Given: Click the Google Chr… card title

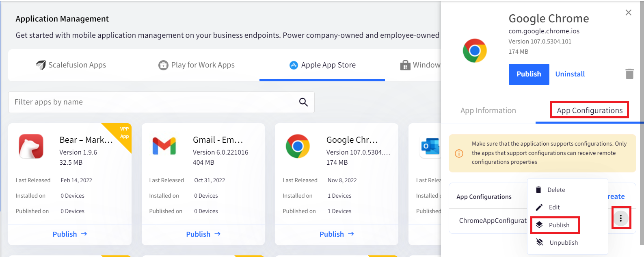Looking at the screenshot, I should click(352, 140).
